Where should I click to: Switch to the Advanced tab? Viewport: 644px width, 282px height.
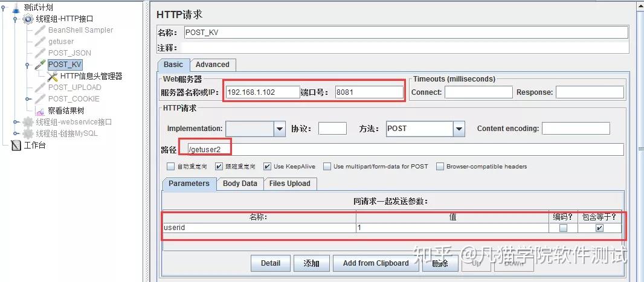pos(212,65)
